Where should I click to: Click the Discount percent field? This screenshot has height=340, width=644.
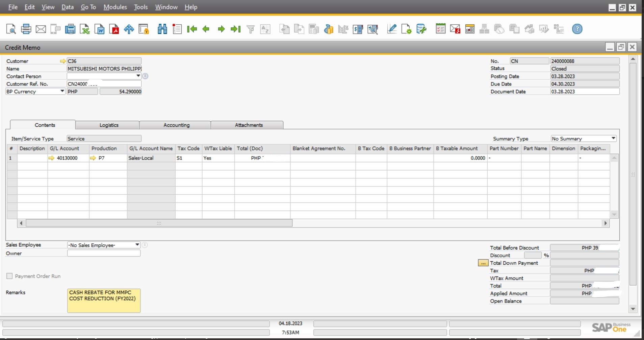(x=533, y=255)
